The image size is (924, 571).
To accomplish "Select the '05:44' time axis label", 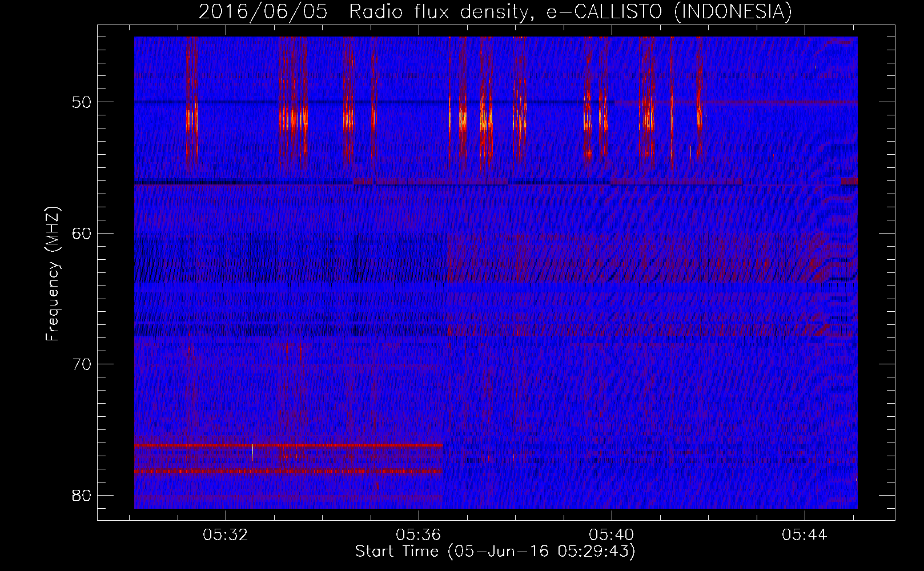I will (805, 535).
